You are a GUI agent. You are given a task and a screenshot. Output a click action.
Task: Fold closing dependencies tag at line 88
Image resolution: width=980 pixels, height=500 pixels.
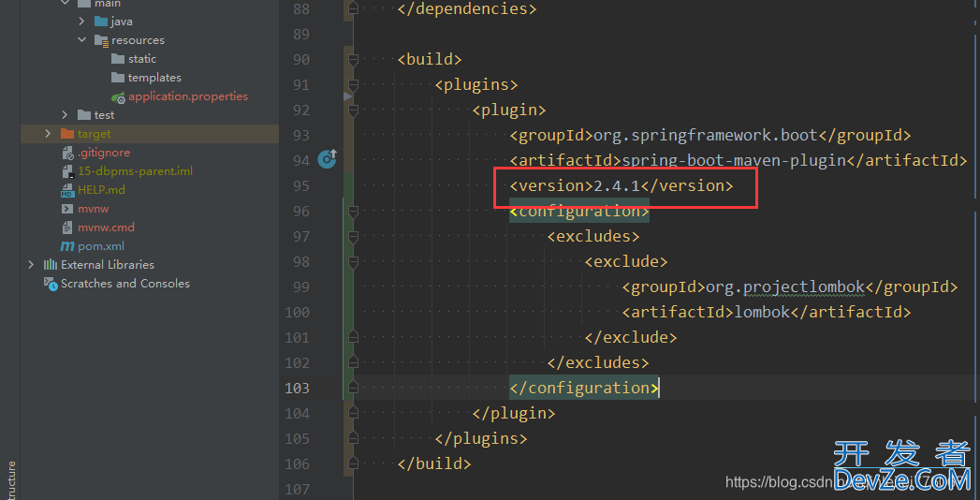pos(353,8)
